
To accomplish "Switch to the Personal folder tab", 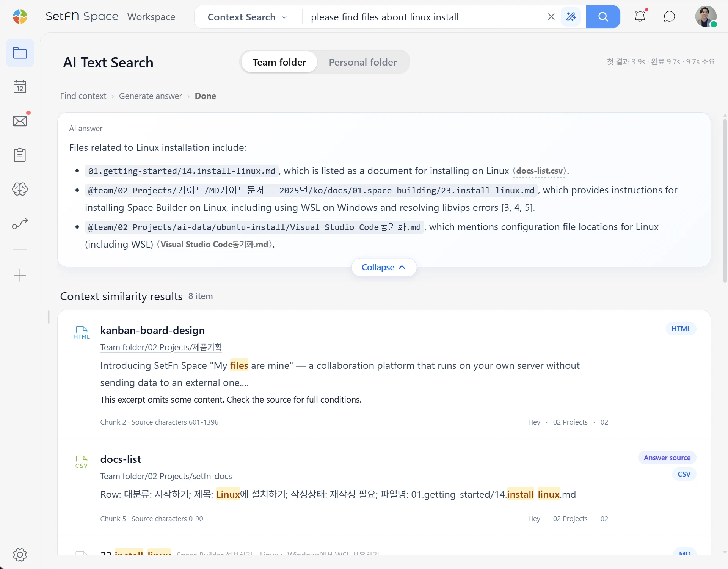I will click(x=363, y=62).
